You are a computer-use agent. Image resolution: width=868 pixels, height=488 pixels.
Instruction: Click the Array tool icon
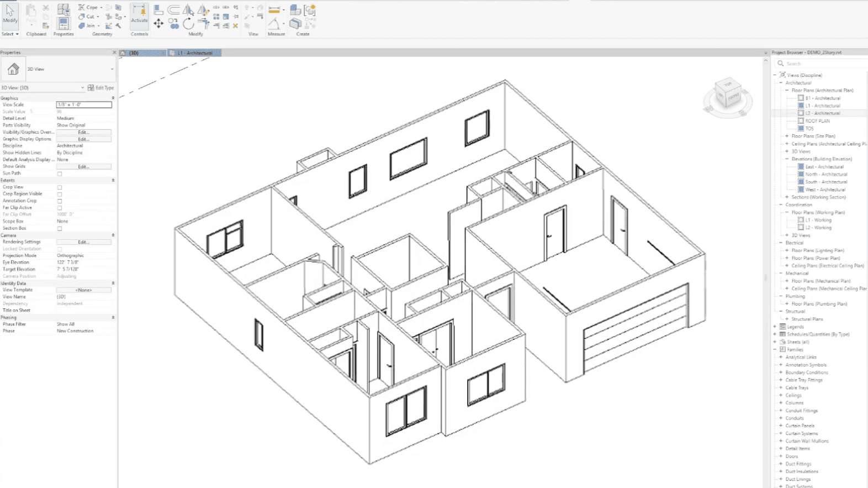tap(216, 17)
